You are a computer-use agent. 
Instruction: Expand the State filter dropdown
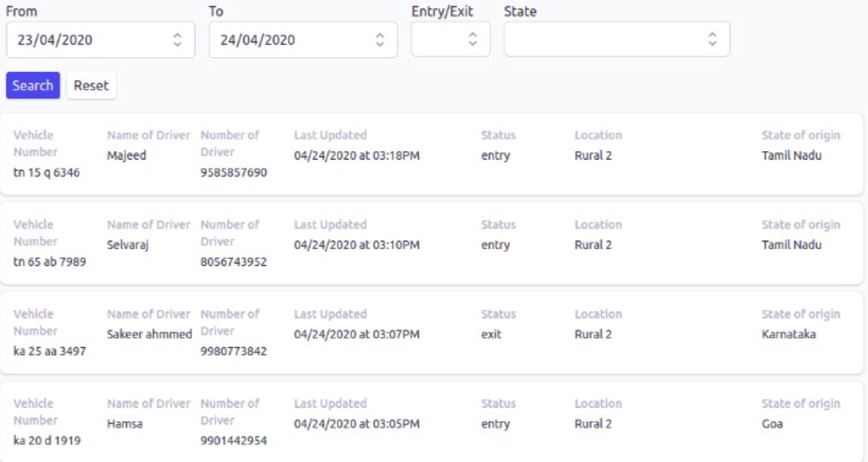(617, 40)
